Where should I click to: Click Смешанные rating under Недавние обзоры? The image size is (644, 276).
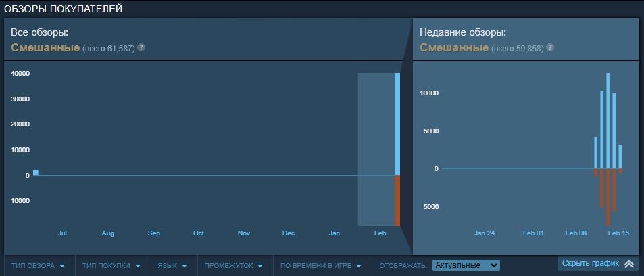(x=454, y=48)
